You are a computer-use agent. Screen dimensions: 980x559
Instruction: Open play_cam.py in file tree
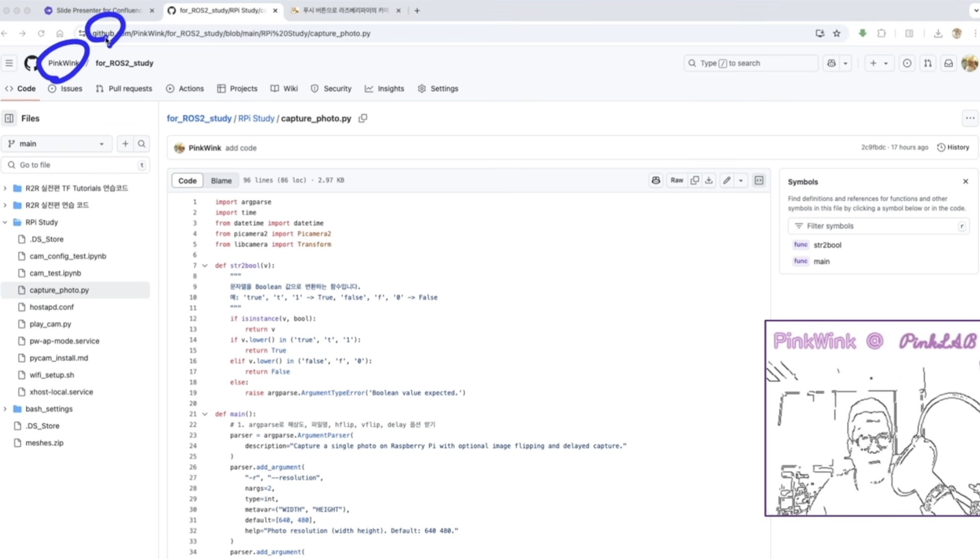pyautogui.click(x=50, y=324)
